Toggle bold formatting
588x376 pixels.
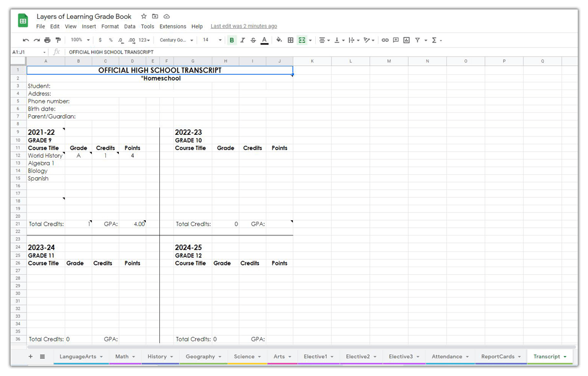pyautogui.click(x=232, y=40)
